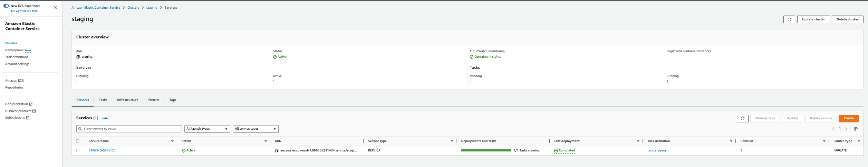The width and height of the screenshot is (868, 167).
Task: Click the Manage tags button
Action: click(x=765, y=118)
